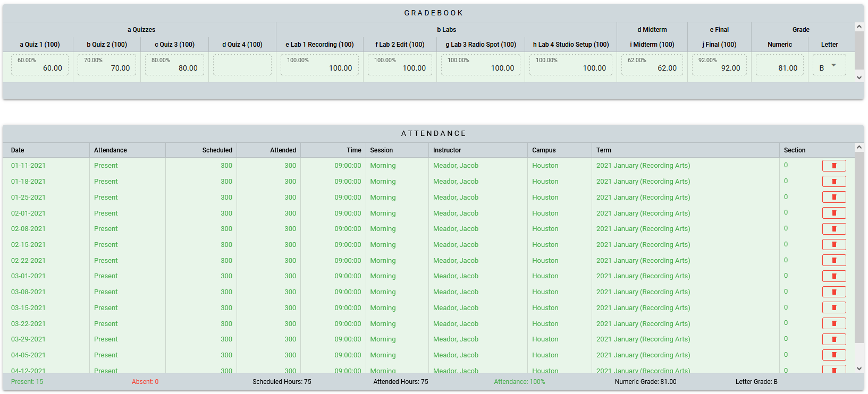Remove the 04-05-2021 attendance entry
Viewport: 868px width, 394px height.
pyautogui.click(x=833, y=355)
